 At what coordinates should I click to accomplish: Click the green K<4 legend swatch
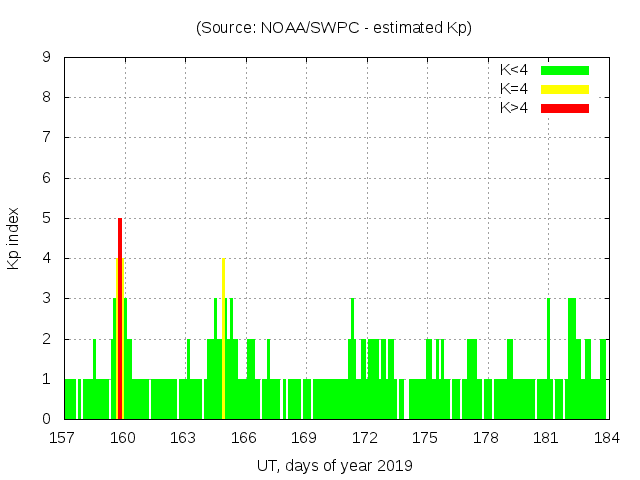tap(565, 70)
